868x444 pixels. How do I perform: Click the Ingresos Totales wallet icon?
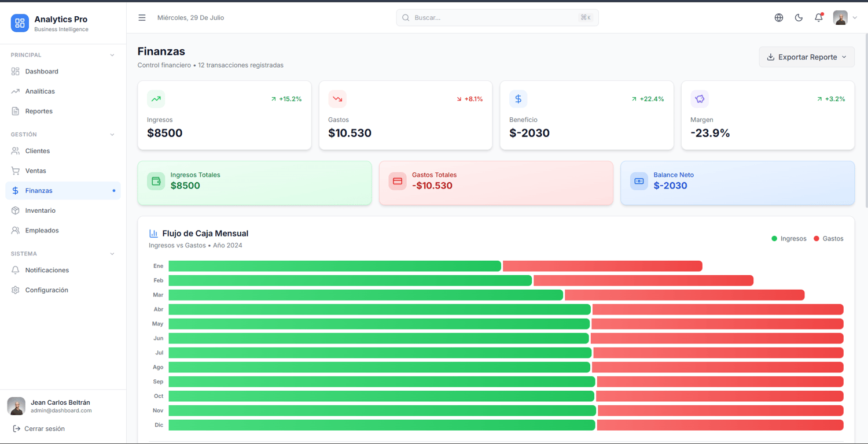156,181
